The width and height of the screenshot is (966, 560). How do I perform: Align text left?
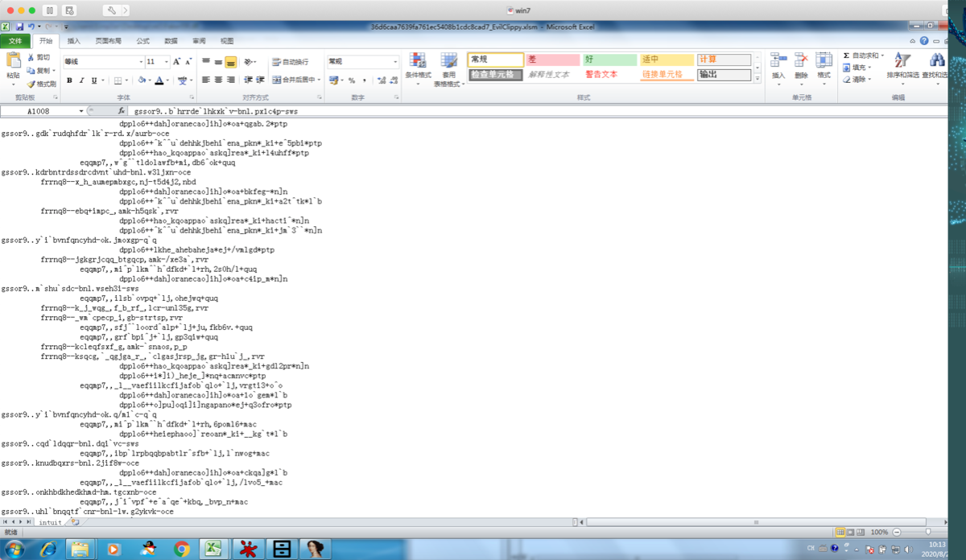point(206,80)
